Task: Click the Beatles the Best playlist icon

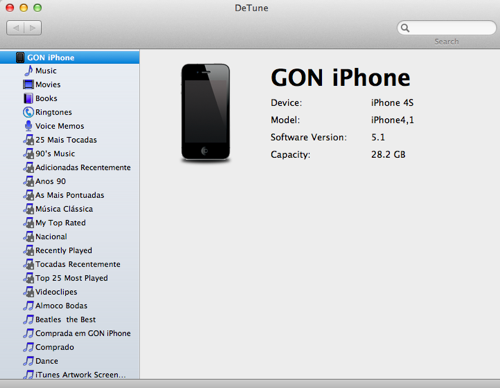Action: [x=29, y=319]
